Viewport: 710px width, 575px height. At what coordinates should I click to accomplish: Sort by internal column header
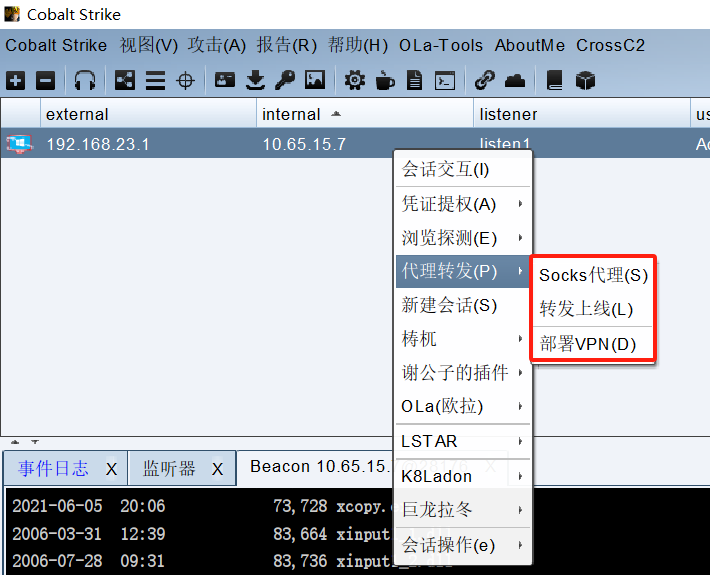point(365,114)
